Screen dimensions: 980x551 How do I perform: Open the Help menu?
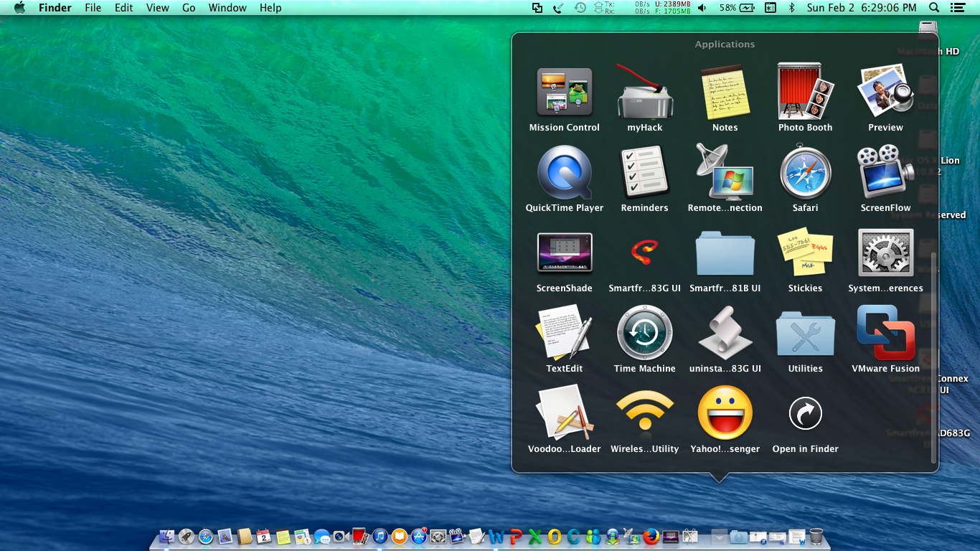click(x=270, y=8)
